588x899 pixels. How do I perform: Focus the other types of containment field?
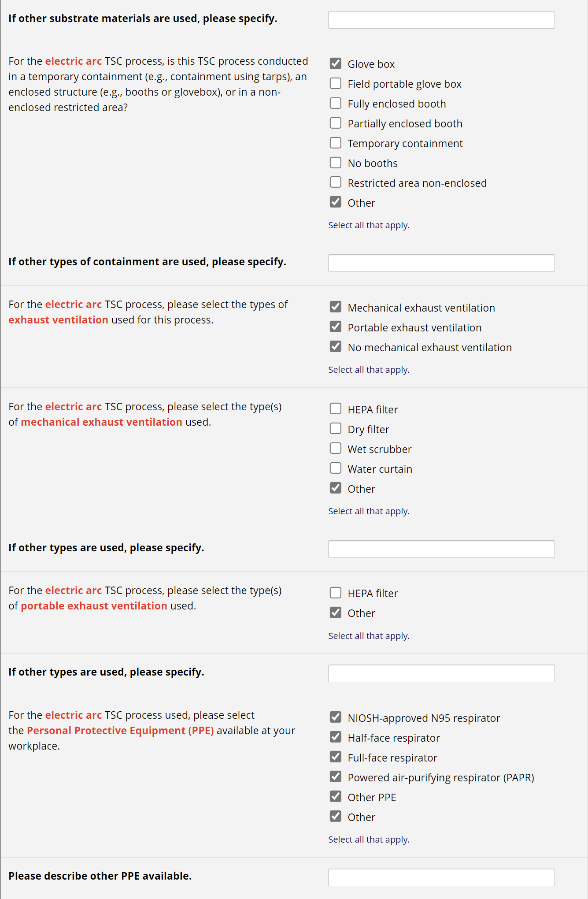tap(441, 263)
